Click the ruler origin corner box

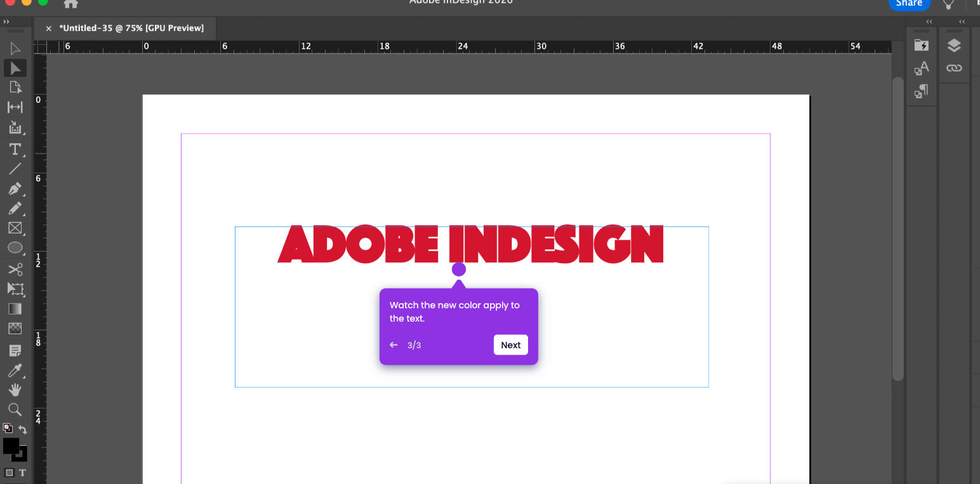(x=41, y=47)
